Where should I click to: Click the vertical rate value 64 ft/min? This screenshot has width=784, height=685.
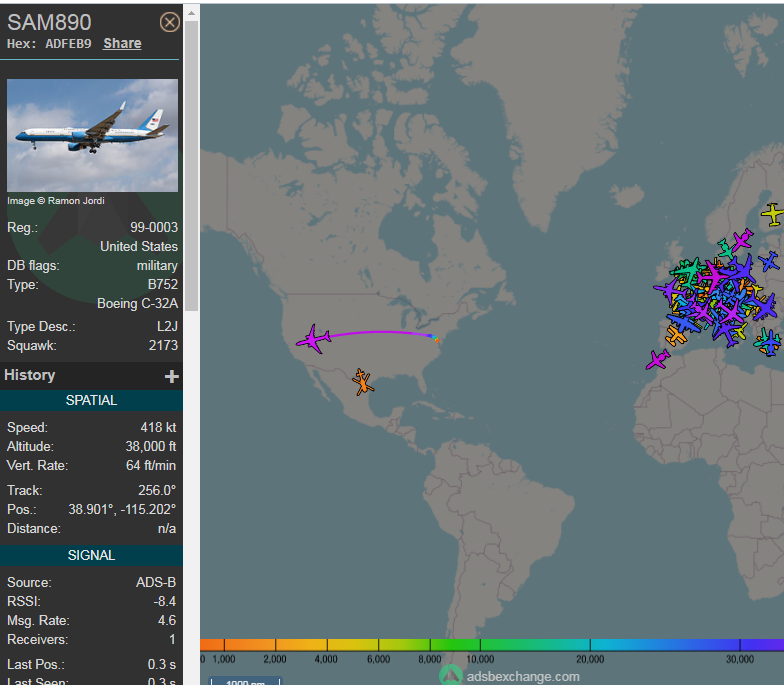tap(151, 466)
